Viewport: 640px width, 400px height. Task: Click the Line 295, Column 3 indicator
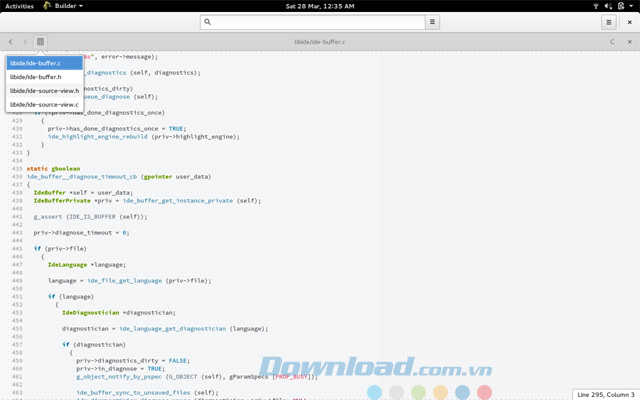(606, 394)
